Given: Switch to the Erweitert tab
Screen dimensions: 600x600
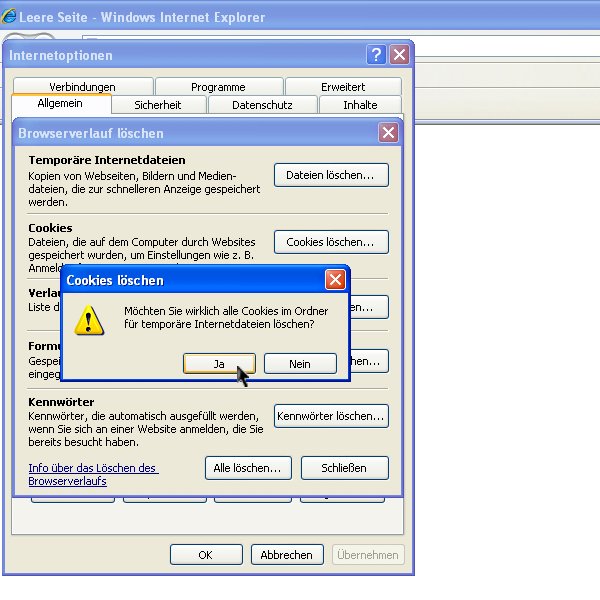Looking at the screenshot, I should [343, 87].
